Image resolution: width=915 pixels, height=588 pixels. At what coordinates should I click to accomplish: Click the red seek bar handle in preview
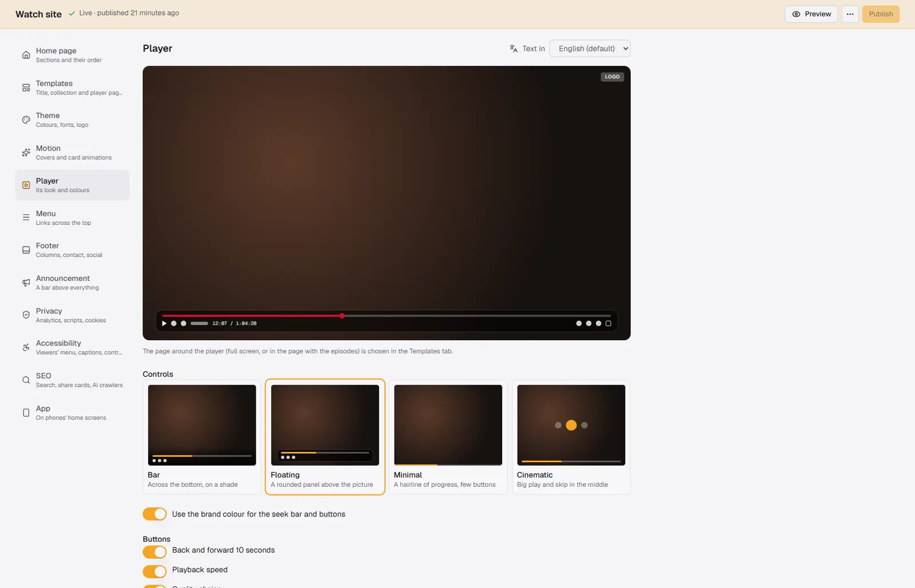342,316
